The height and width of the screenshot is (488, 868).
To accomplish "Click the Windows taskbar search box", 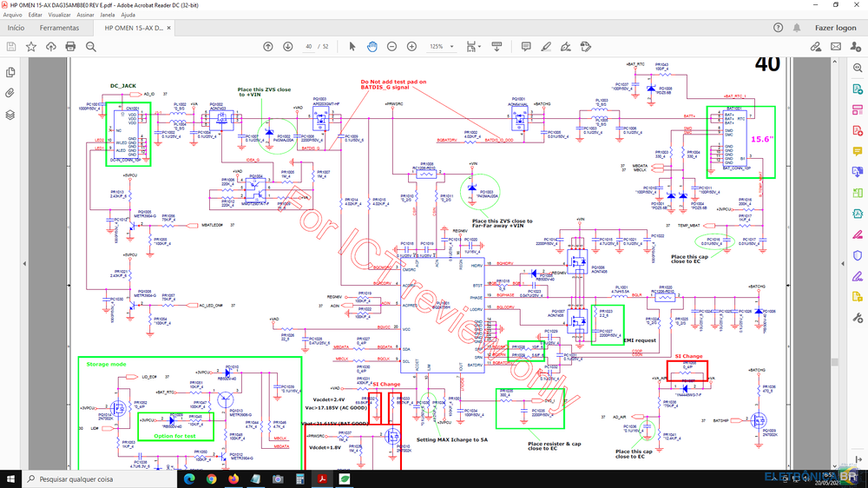I will pos(87,478).
